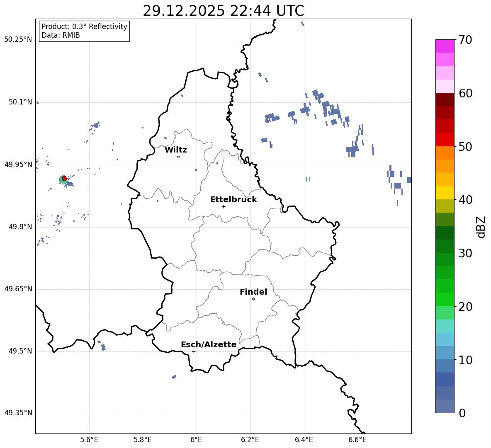Image resolution: width=491 pixels, height=448 pixels.
Task: Click the 6°E longitude label
Action: [196, 440]
